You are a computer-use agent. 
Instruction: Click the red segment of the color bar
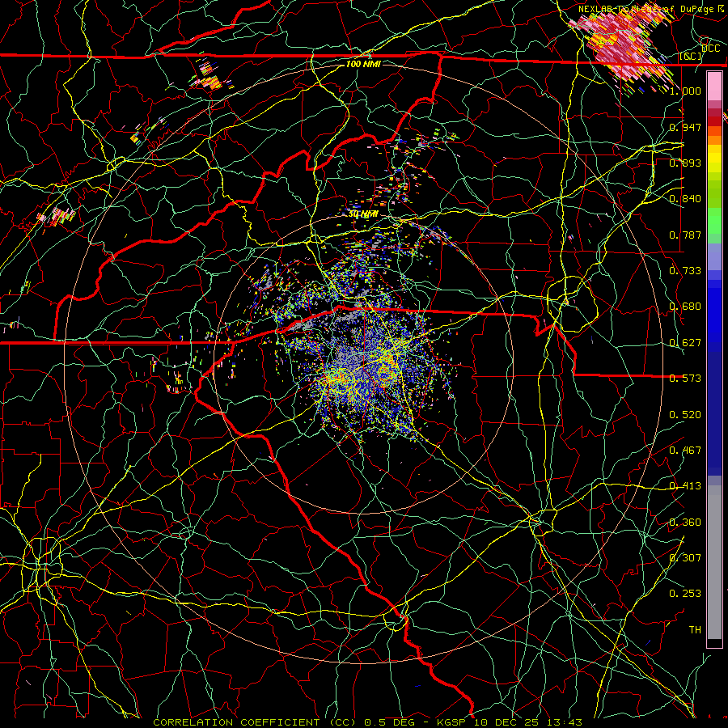(x=714, y=121)
